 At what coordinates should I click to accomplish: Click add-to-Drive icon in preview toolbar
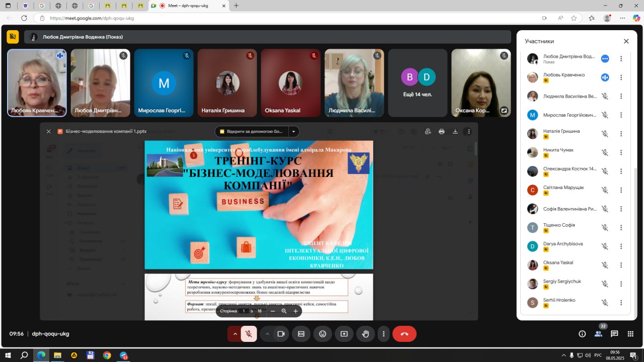428,131
